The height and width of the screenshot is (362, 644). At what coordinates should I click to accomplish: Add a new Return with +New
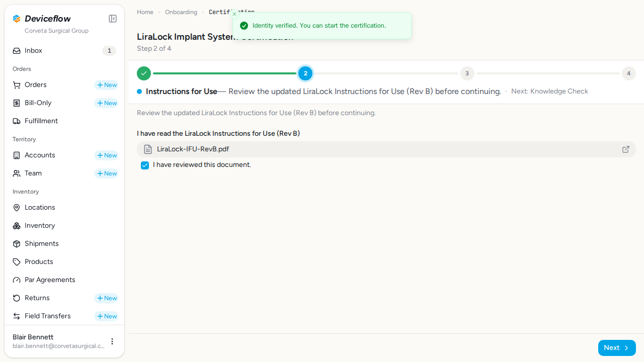tap(106, 298)
